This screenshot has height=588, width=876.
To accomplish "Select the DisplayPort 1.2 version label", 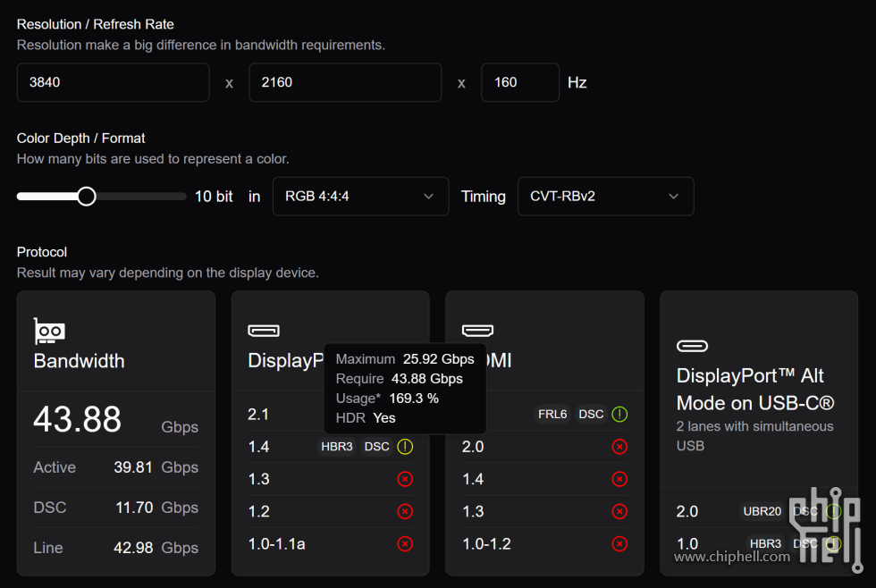I will (x=258, y=511).
